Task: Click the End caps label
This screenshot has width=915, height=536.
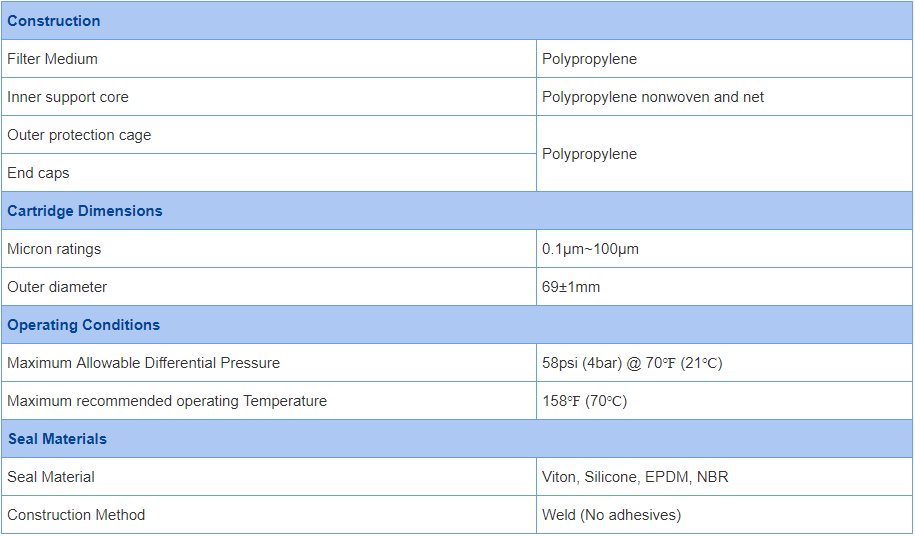Action: pyautogui.click(x=39, y=173)
